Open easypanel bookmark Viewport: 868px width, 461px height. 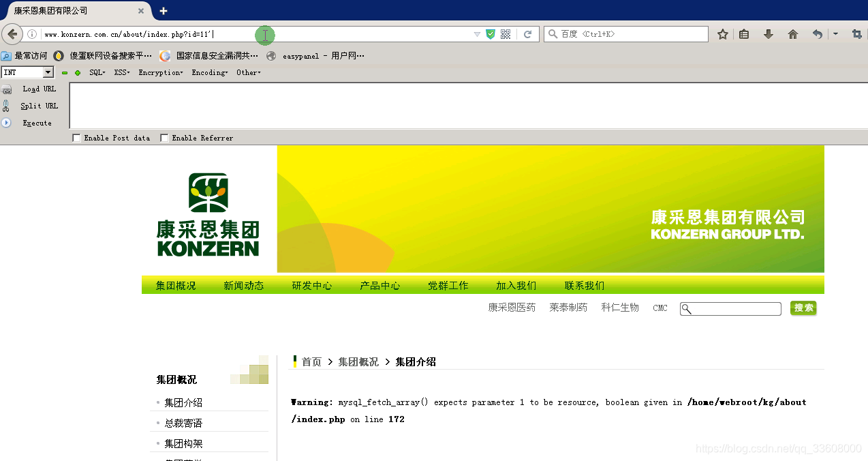coord(315,56)
